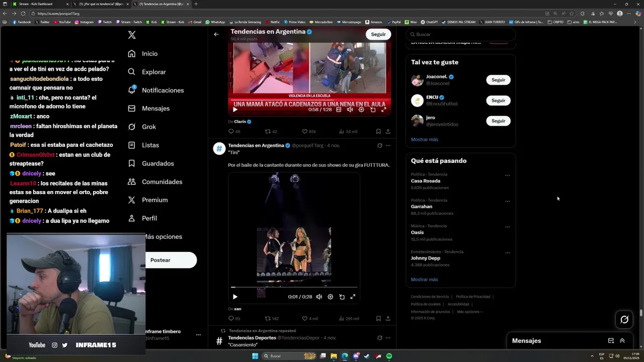Open account menu dots beside inframe timbero
This screenshot has width=644, height=362.
click(198, 335)
